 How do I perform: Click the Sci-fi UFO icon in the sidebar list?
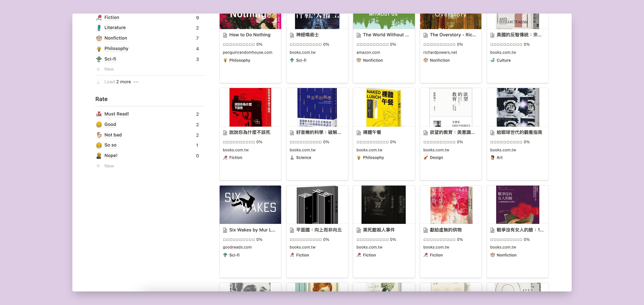coord(99,59)
